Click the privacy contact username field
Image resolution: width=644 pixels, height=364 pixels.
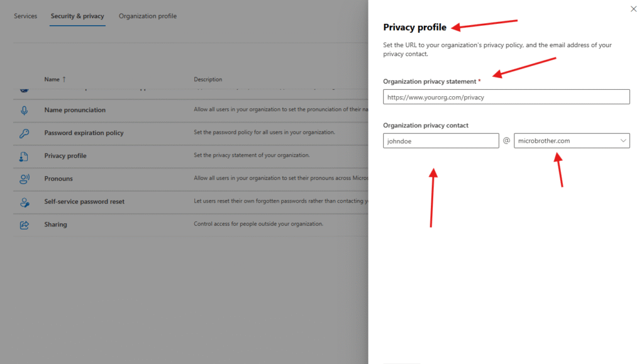(x=440, y=141)
